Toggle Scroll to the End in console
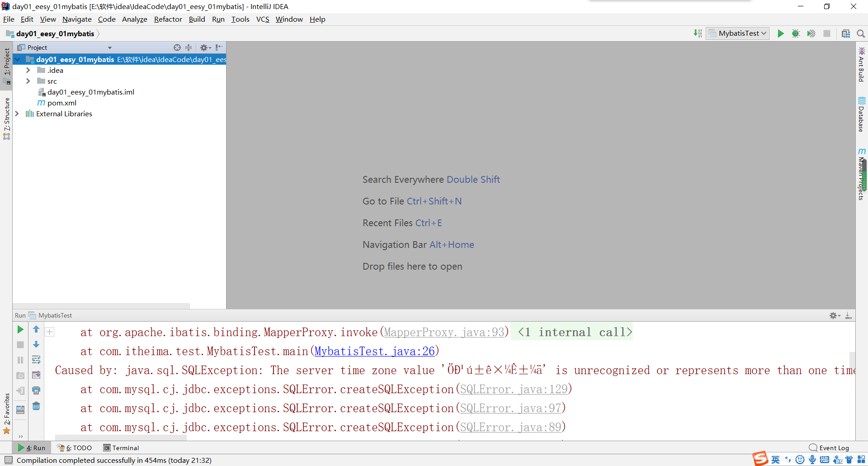 point(36,375)
